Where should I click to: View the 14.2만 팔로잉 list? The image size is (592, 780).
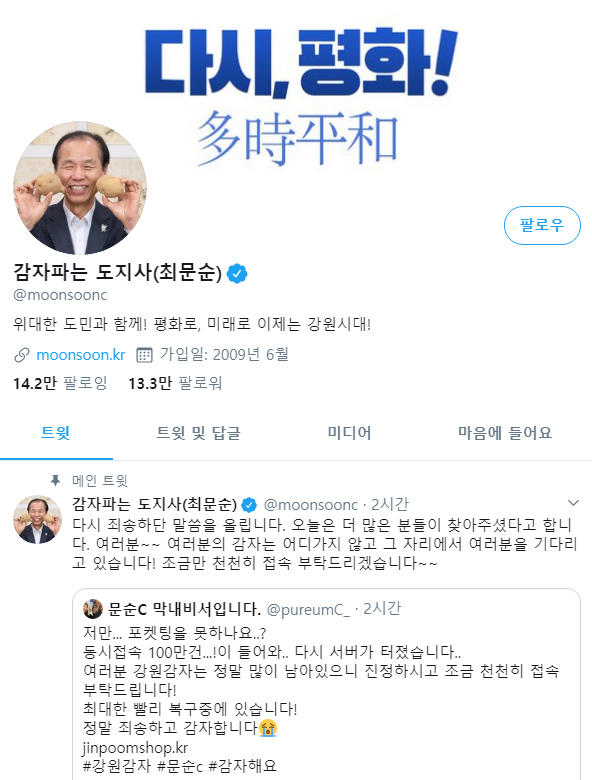tap(60, 384)
